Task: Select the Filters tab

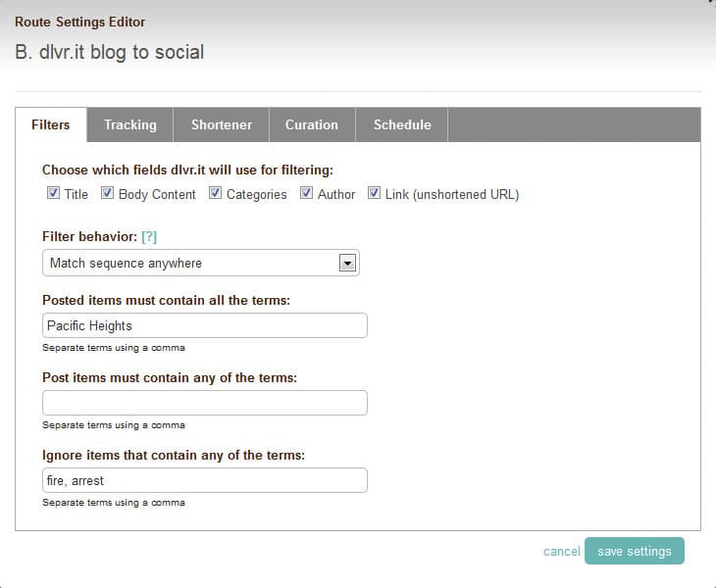Action: (51, 124)
